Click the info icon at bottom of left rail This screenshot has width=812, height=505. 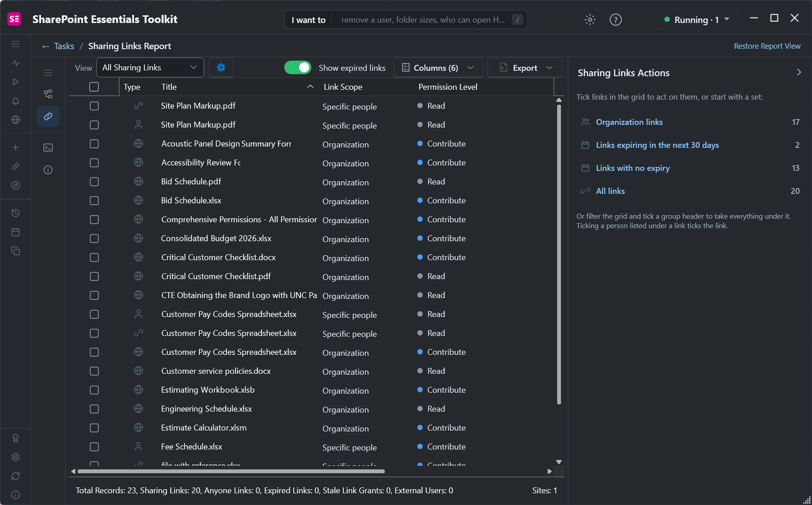pos(15,495)
